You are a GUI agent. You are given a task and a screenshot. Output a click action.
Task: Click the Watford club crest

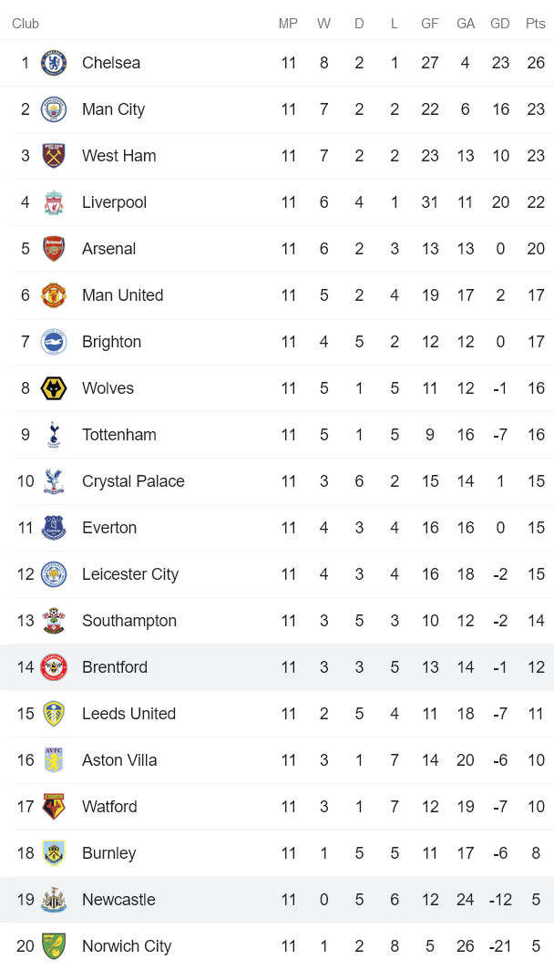[54, 807]
